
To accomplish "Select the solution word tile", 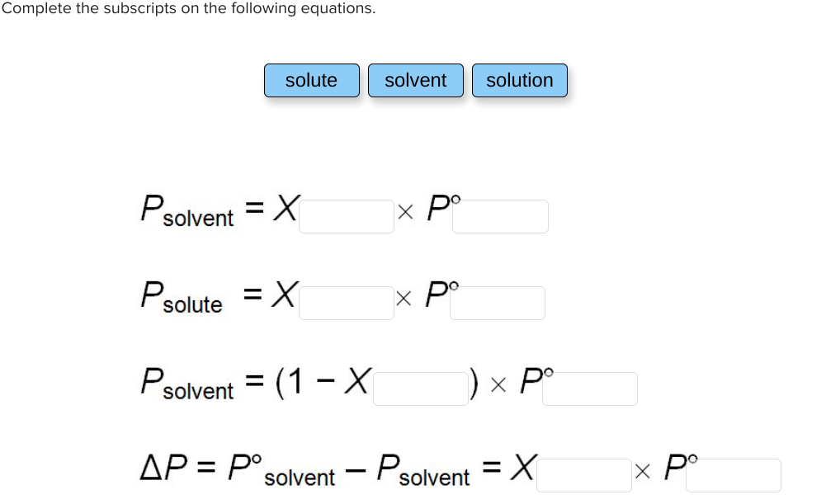I will click(x=520, y=80).
